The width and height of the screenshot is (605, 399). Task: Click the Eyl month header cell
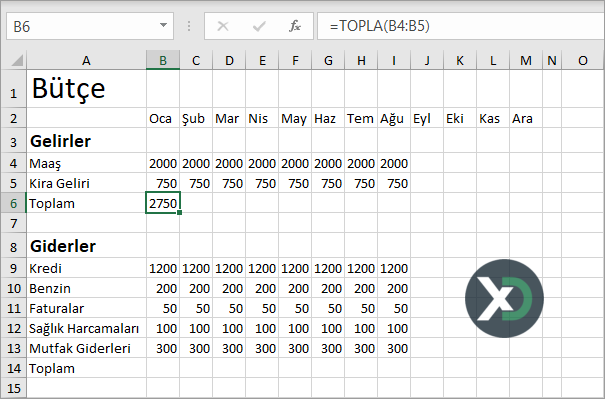[x=427, y=118]
